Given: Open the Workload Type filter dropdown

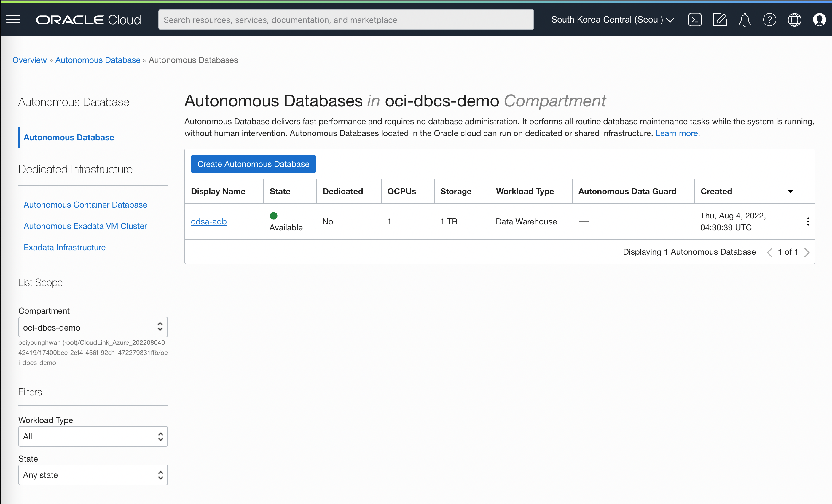Looking at the screenshot, I should click(93, 436).
